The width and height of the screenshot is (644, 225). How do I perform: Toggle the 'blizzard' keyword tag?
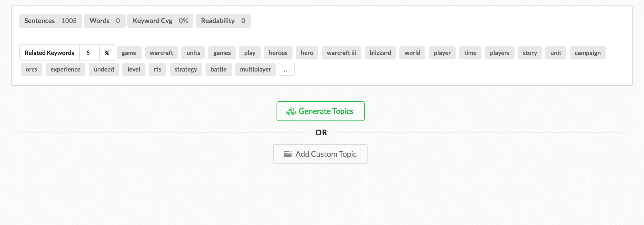(x=380, y=53)
